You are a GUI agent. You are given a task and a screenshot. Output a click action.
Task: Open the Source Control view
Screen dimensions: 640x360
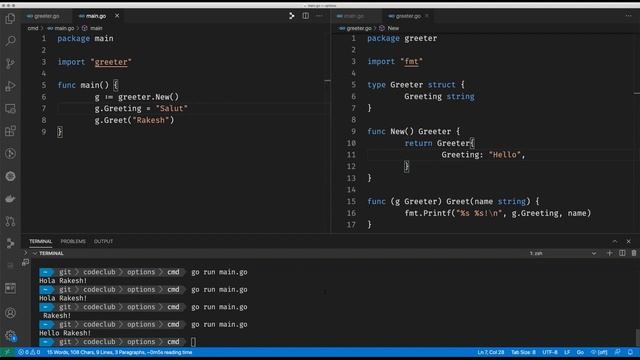tap(10, 63)
